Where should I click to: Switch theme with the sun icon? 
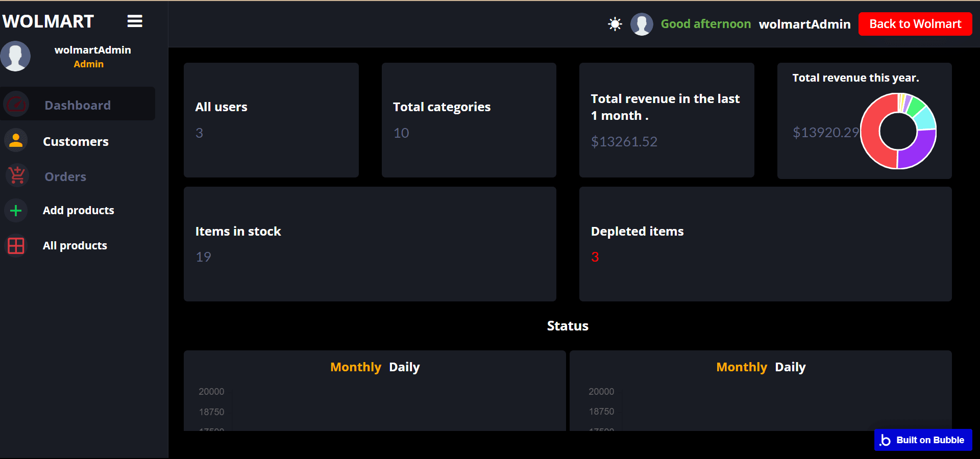(x=615, y=24)
